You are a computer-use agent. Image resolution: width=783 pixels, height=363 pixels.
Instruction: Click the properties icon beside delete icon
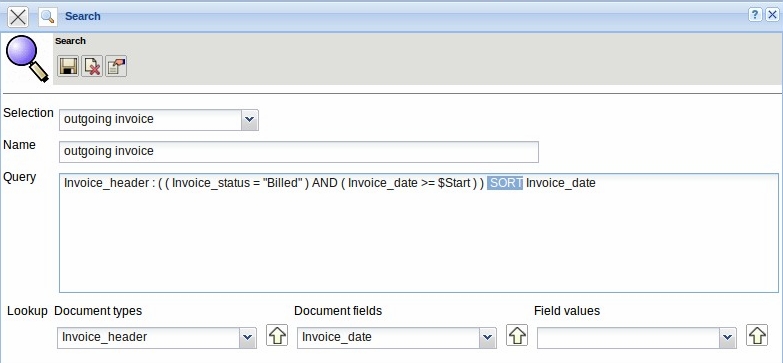116,66
